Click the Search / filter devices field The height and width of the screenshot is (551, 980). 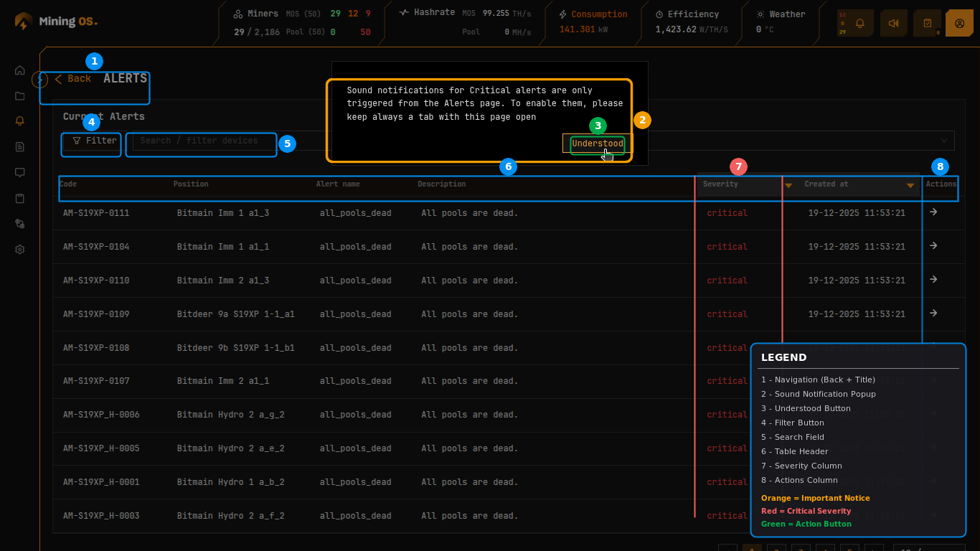[x=204, y=141]
